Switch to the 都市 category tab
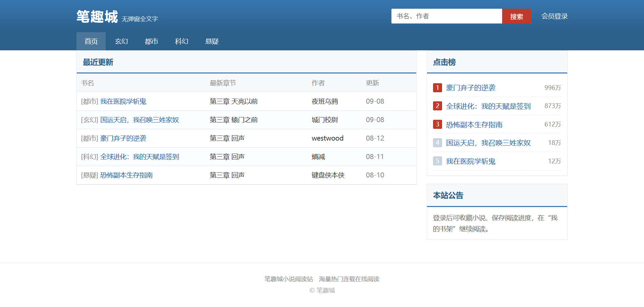This screenshot has width=644, height=307. [x=151, y=41]
